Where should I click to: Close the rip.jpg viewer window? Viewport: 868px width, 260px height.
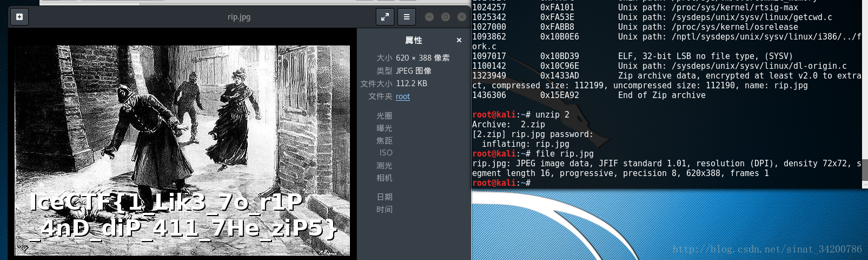(x=462, y=17)
